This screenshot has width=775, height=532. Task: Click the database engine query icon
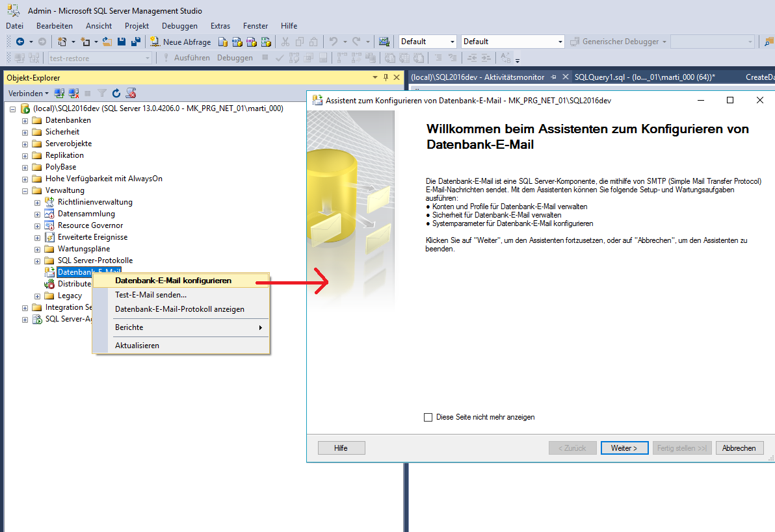[x=223, y=42]
